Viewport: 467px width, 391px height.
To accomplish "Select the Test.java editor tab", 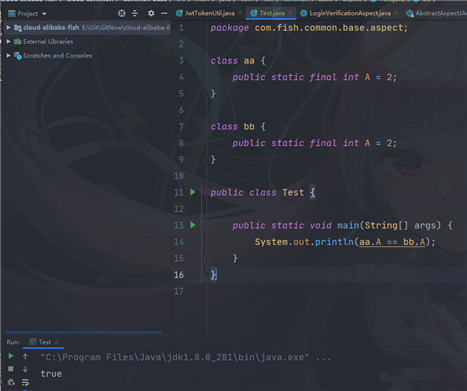I will [272, 13].
